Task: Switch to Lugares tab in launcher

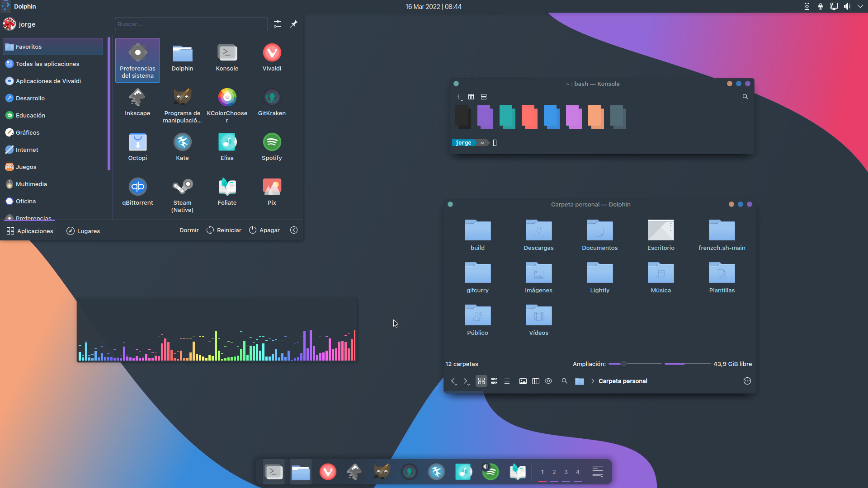Action: 83,231
